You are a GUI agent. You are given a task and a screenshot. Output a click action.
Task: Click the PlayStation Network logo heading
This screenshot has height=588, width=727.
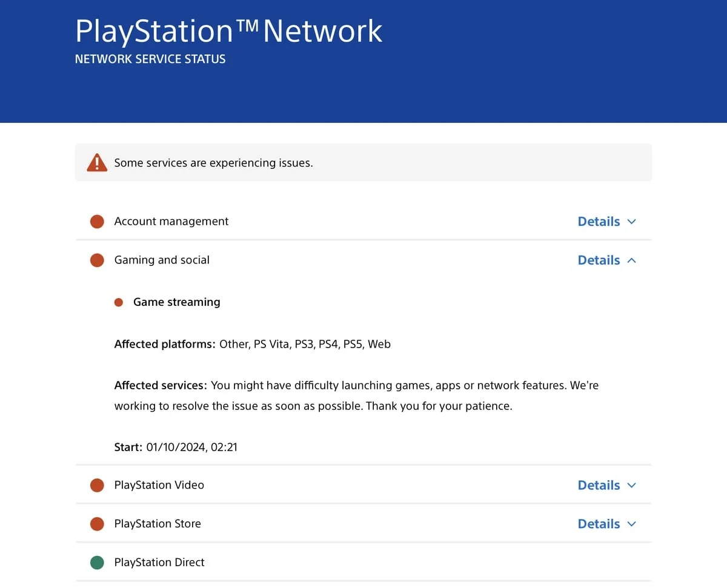tap(228, 30)
